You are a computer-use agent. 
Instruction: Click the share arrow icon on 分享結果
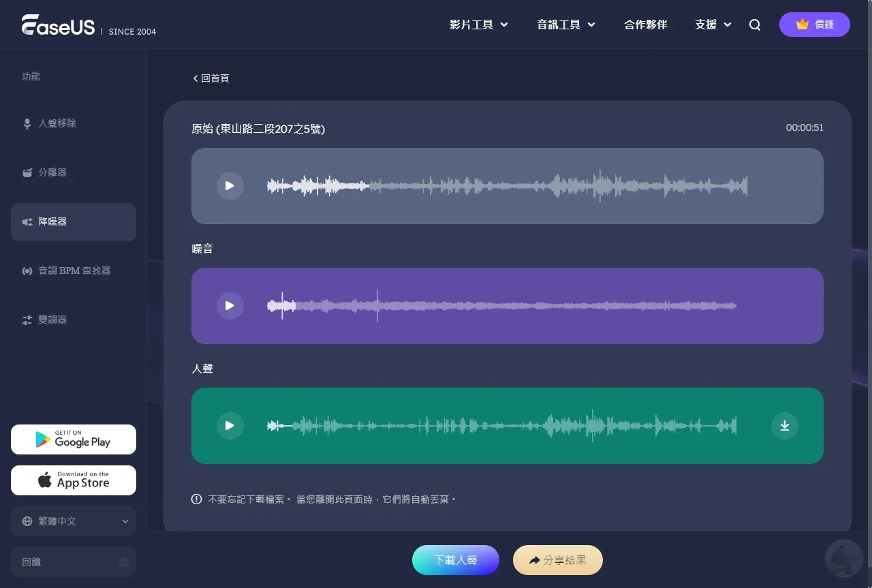coord(535,561)
